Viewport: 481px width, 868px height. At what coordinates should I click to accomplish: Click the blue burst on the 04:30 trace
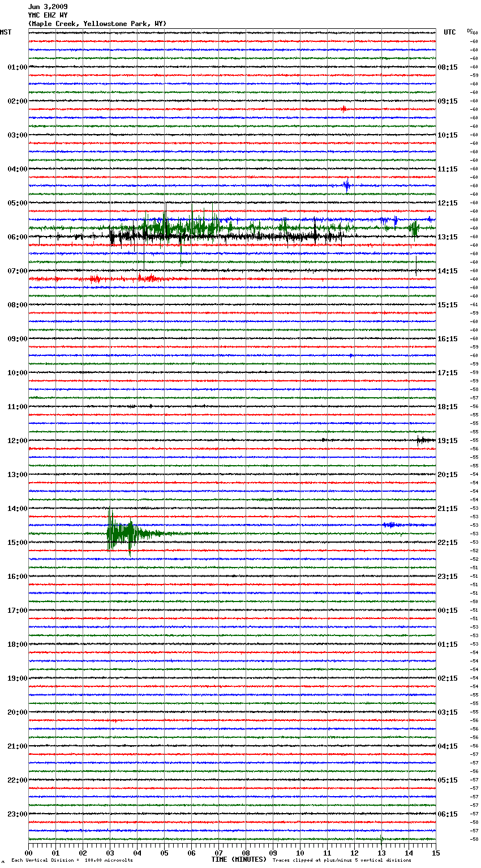click(347, 186)
